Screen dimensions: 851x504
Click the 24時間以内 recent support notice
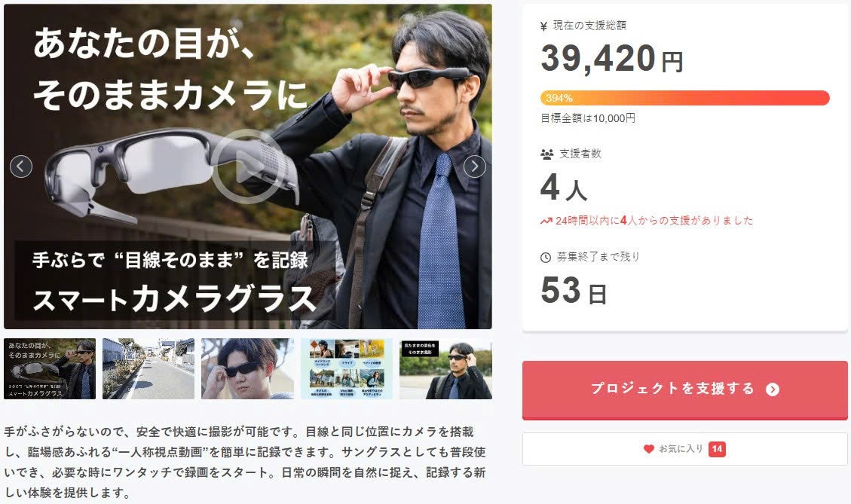tap(647, 221)
